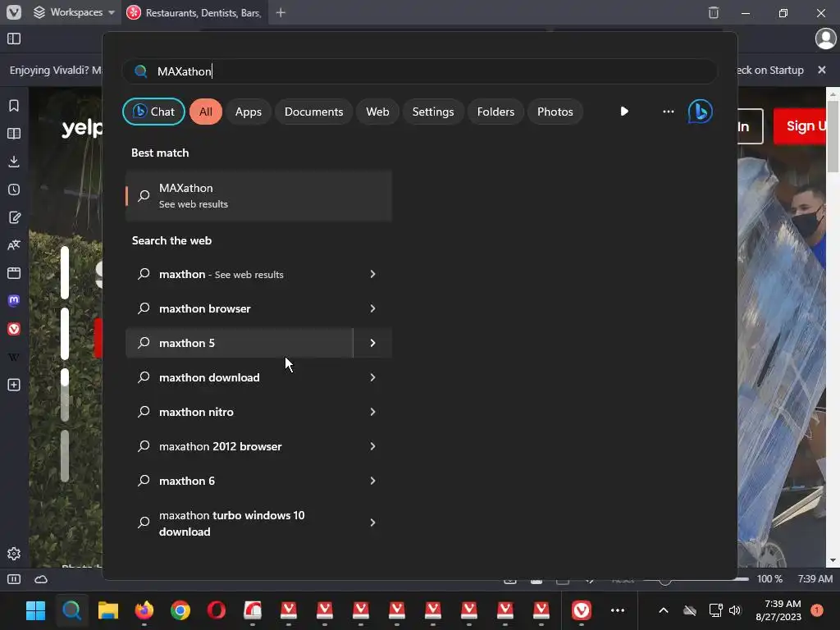Open the Calendar panel icon

(x=14, y=273)
